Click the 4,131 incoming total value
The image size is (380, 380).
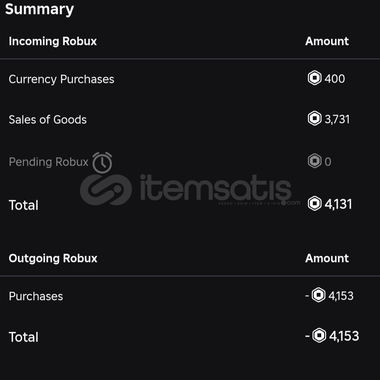click(x=338, y=204)
